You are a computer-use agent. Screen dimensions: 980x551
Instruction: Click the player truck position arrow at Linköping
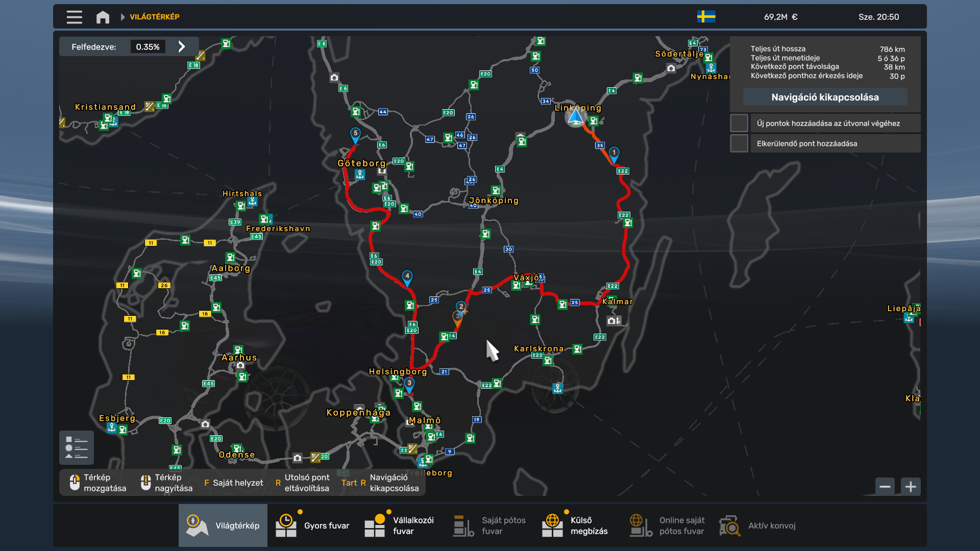[575, 117]
